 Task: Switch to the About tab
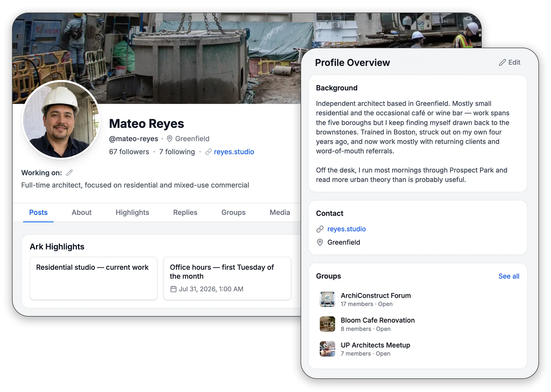(x=81, y=213)
